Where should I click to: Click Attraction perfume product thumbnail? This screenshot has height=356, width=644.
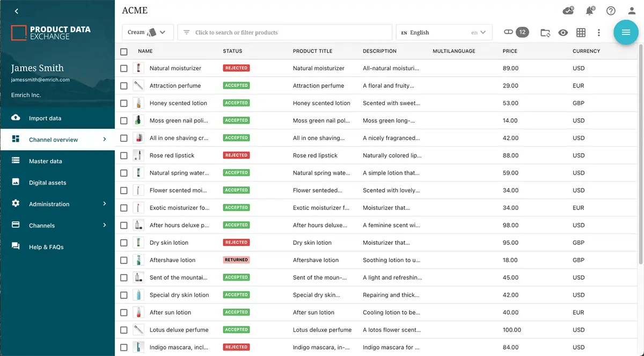click(x=138, y=85)
